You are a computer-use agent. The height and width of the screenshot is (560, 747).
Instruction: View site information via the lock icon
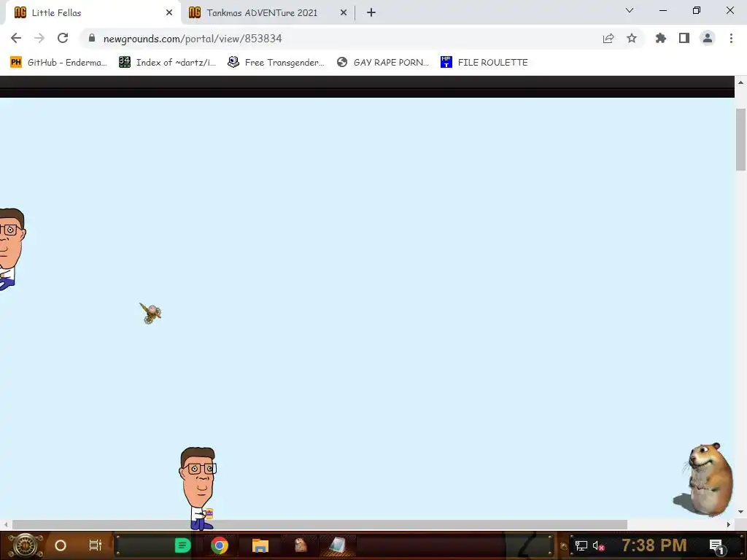(92, 38)
